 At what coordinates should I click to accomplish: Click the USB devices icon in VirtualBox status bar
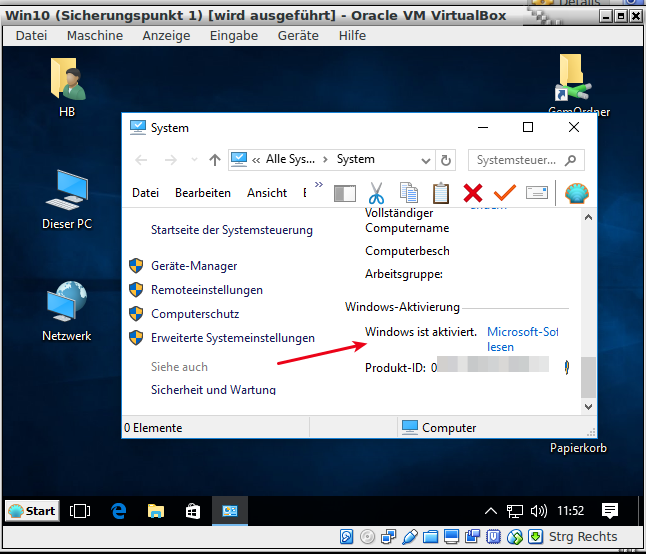[410, 537]
